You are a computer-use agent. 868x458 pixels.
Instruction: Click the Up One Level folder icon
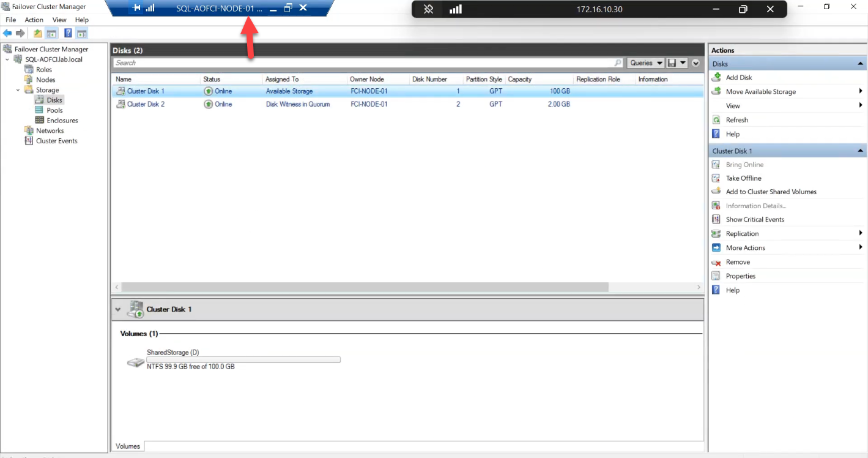(38, 33)
